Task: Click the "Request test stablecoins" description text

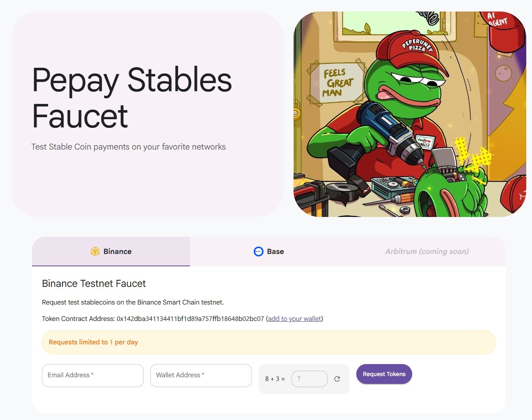Action: point(133,302)
